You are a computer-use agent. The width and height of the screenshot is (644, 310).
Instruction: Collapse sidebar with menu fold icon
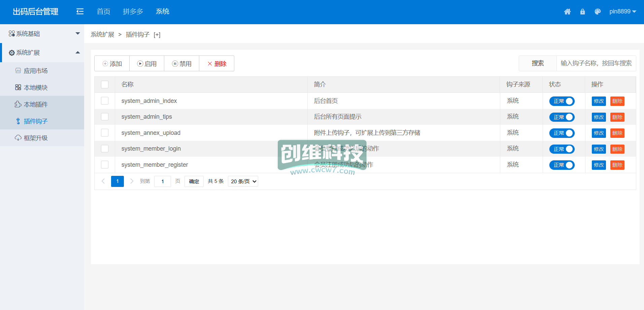pyautogui.click(x=80, y=12)
